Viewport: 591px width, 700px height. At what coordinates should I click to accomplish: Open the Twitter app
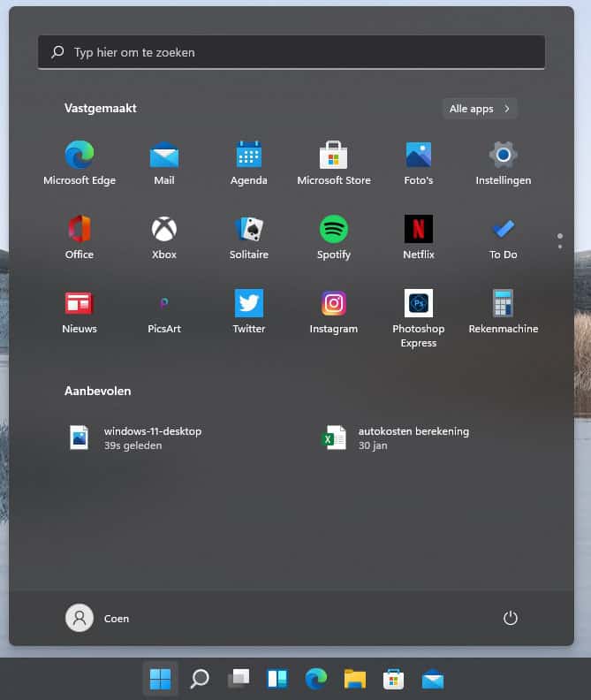(x=248, y=311)
